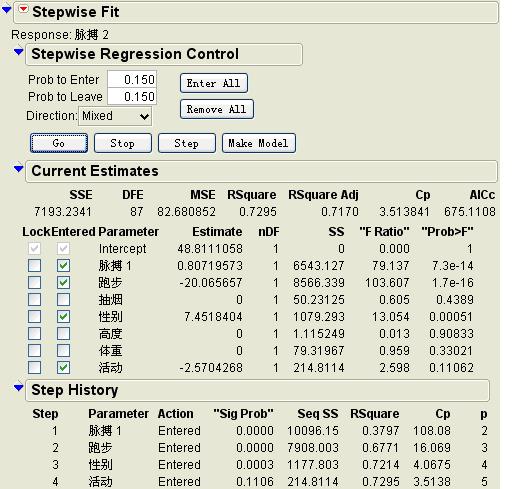Collapse the Stepwise Fit outline triangle
512x489 pixels.
[6, 10]
